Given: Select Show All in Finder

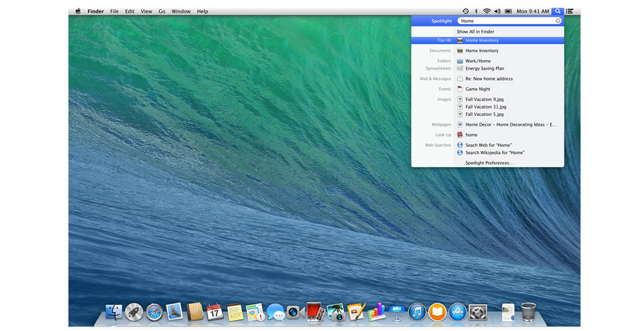Looking at the screenshot, I should click(475, 32).
